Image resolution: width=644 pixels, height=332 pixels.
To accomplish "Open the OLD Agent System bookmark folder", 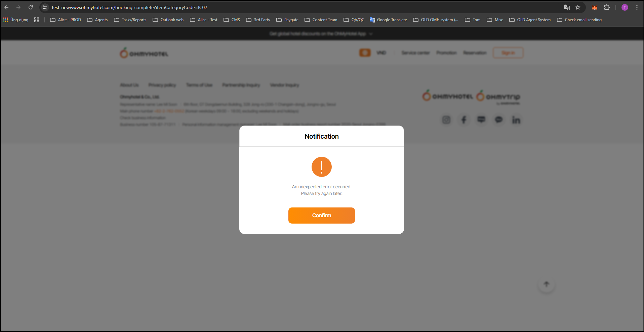I will pyautogui.click(x=530, y=20).
